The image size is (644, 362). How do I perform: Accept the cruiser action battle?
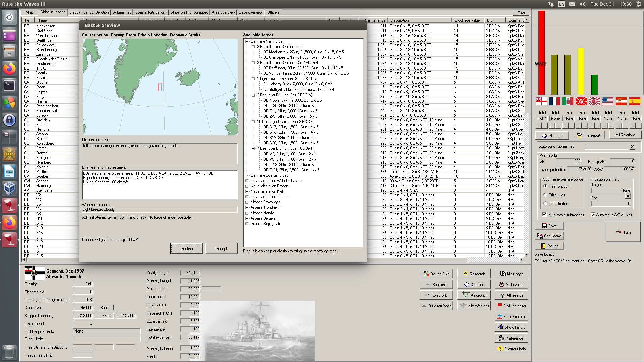point(221,248)
